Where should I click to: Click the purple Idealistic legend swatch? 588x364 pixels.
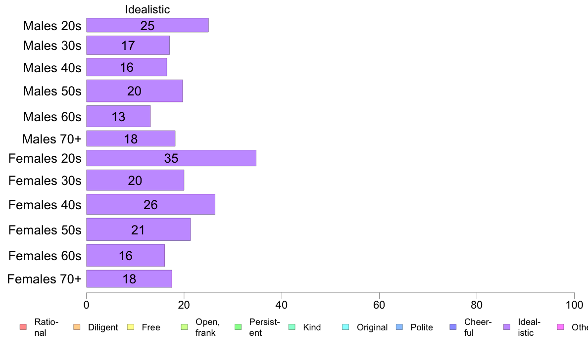click(x=507, y=327)
